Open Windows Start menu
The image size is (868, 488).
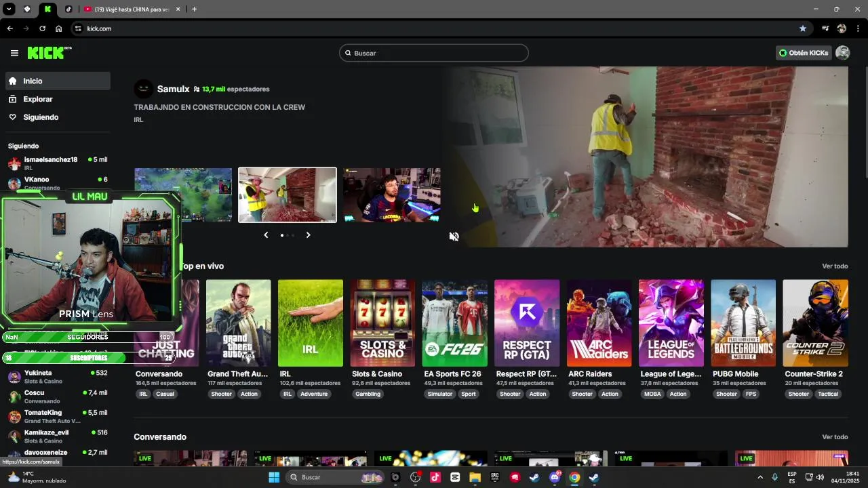(x=274, y=477)
